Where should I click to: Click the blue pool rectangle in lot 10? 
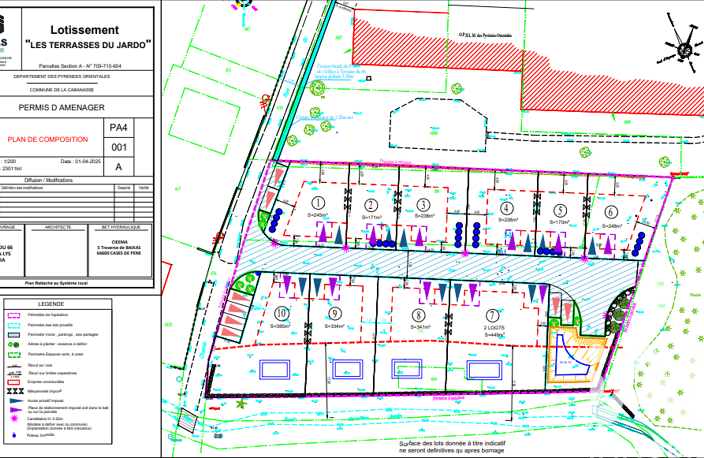(274, 370)
